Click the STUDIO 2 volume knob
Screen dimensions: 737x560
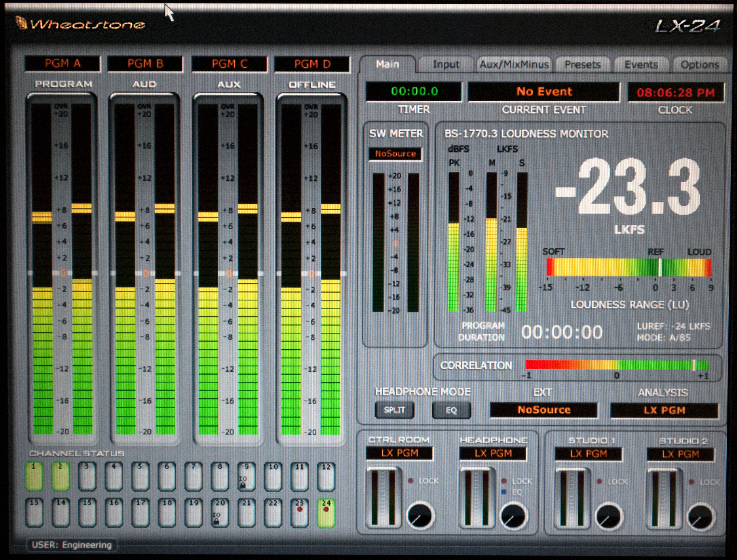701,517
